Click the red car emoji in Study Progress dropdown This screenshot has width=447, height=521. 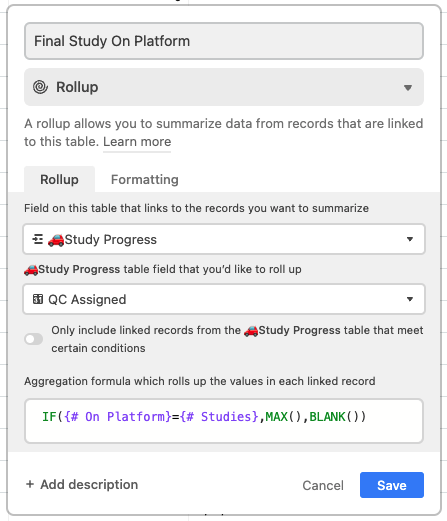tap(56, 240)
